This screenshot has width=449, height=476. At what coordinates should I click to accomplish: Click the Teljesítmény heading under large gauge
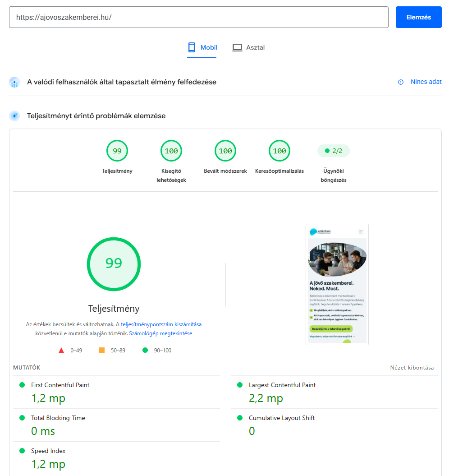pos(114,309)
